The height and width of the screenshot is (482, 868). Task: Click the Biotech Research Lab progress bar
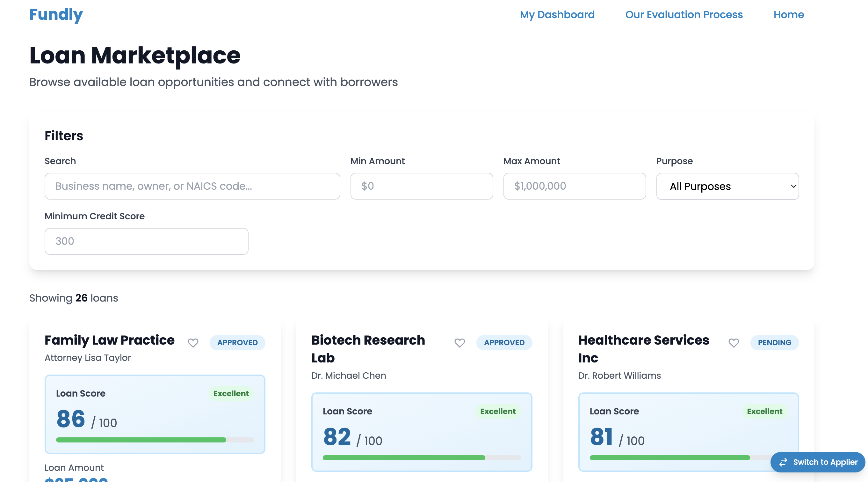tap(422, 458)
